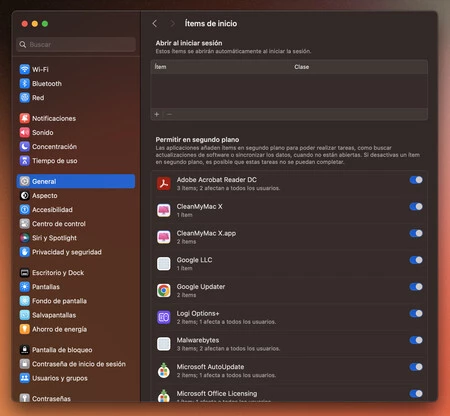
Task: Select the General sidebar item
Action: (76, 181)
